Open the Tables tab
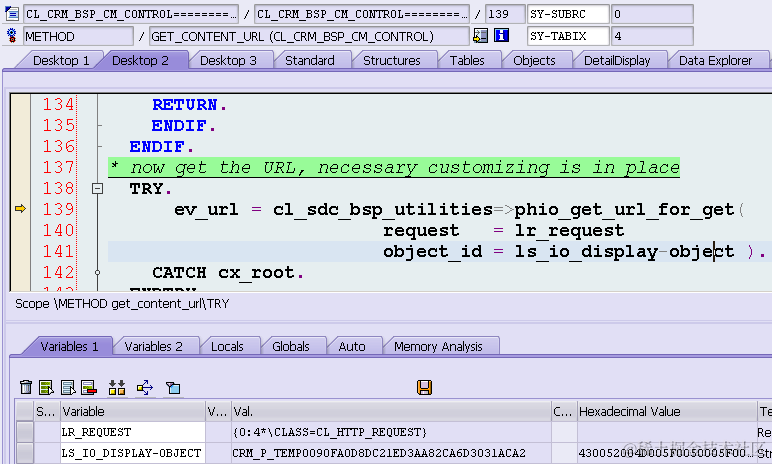The width and height of the screenshot is (772, 464). (x=467, y=61)
